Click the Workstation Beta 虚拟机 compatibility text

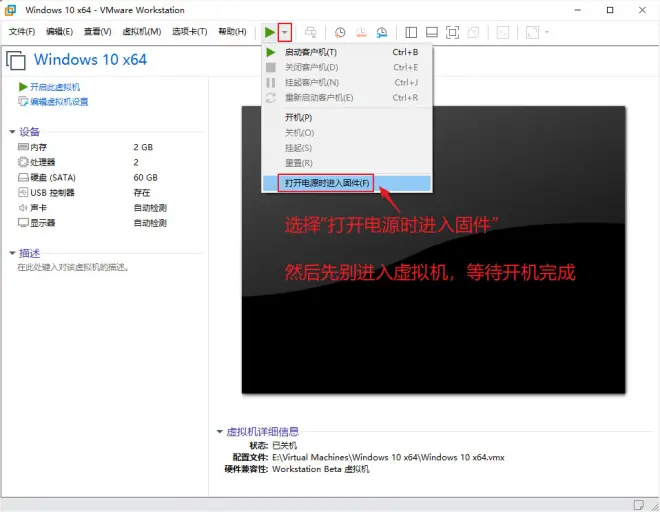pyautogui.click(x=321, y=469)
